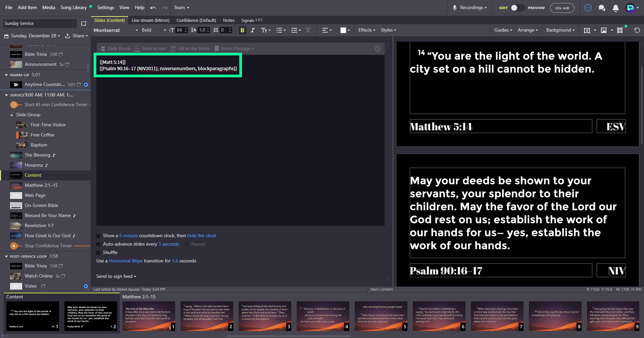
Task: Click the Undo arrow icon
Action: (x=153, y=7)
